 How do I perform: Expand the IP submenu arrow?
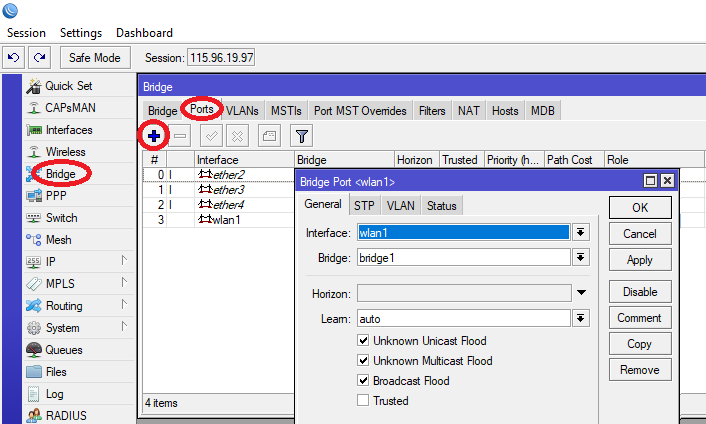click(x=124, y=260)
